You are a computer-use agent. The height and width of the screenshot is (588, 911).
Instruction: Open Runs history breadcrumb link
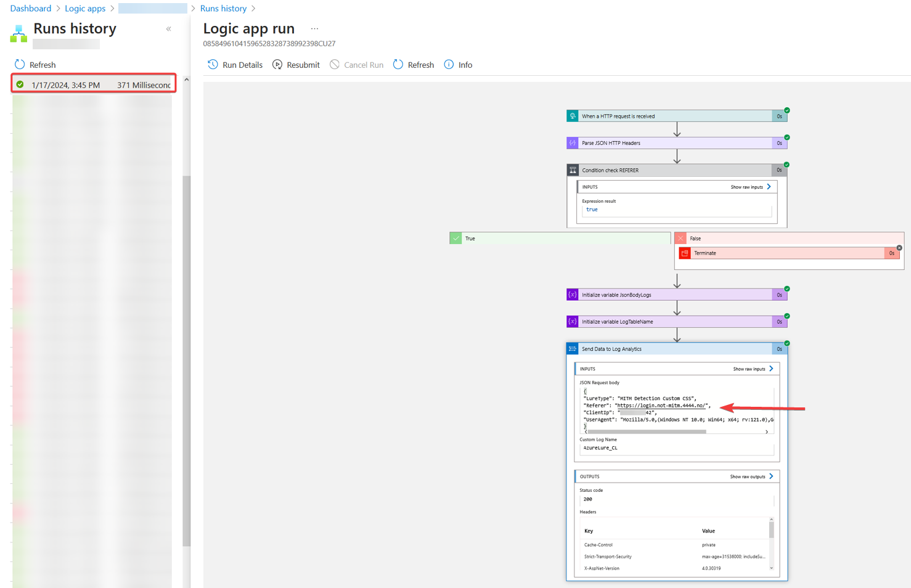[x=223, y=9]
